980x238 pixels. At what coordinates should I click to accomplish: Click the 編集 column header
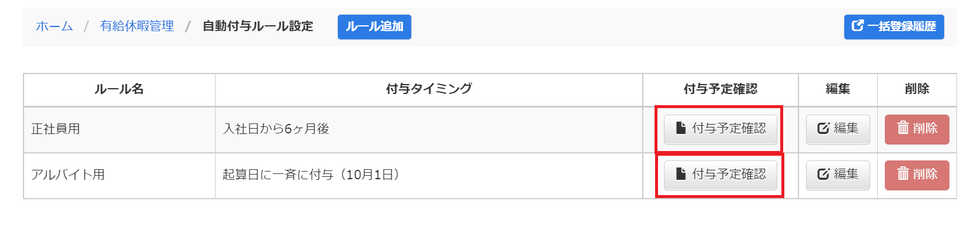(838, 89)
